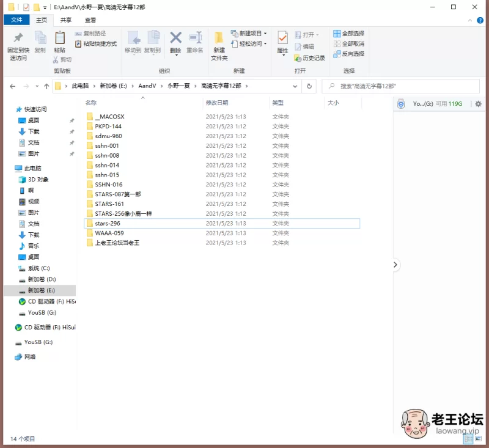The height and width of the screenshot is (448, 489).
Task: Select 系统 (C:) drive in sidebar
Action: tap(34, 268)
